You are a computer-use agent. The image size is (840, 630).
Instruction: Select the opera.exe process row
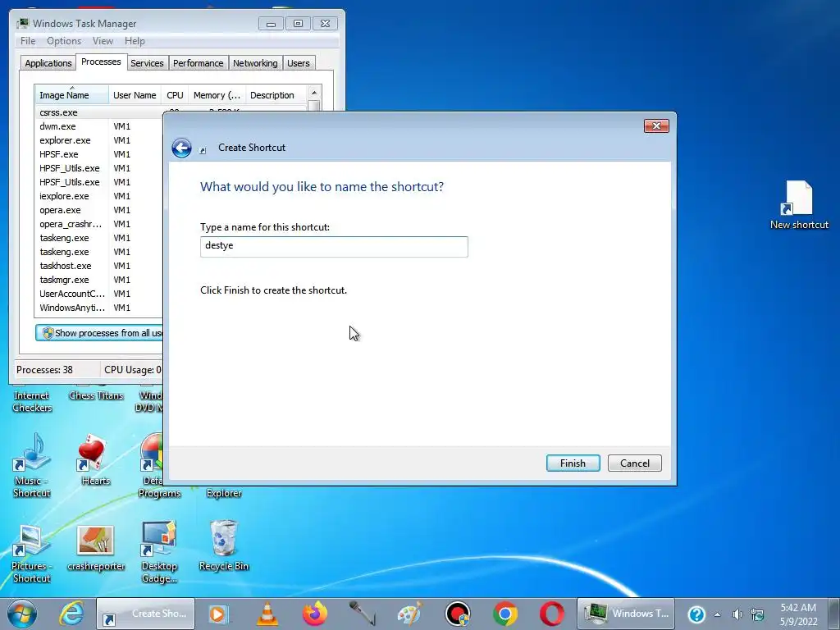pos(99,210)
